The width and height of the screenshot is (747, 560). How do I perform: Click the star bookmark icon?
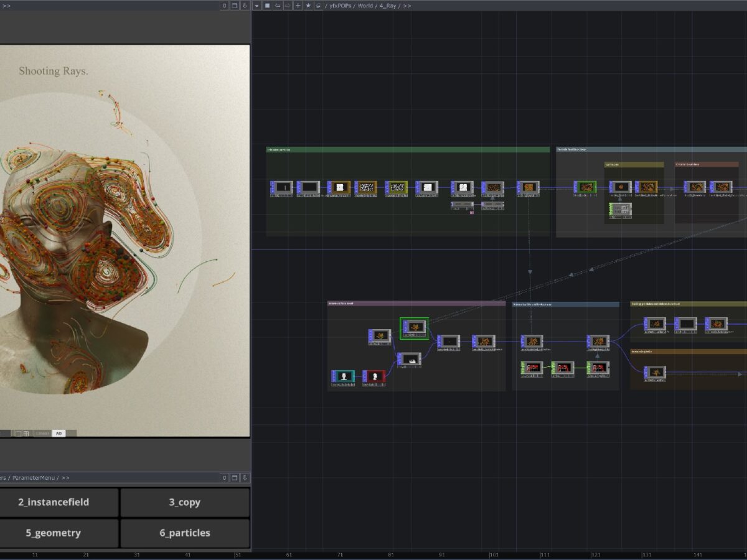[x=308, y=6]
